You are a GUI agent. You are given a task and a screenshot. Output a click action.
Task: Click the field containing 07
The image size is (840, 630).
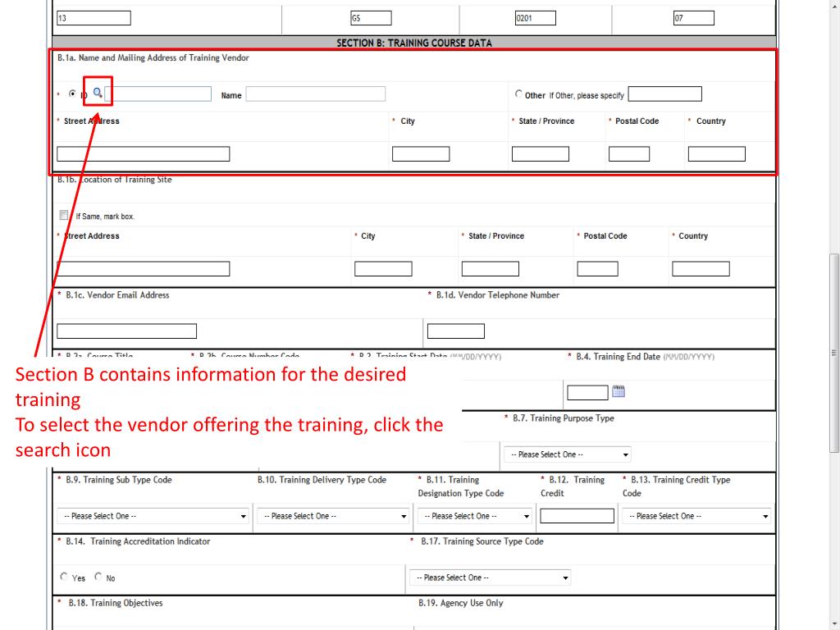coord(694,18)
